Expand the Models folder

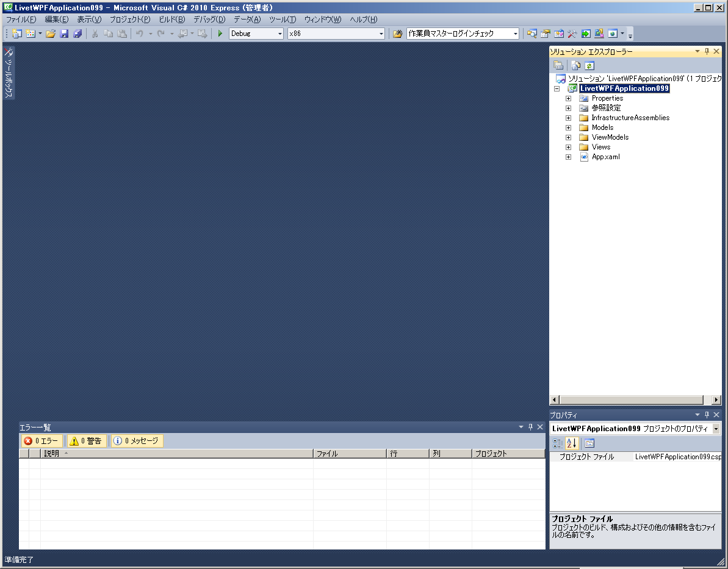click(x=568, y=127)
